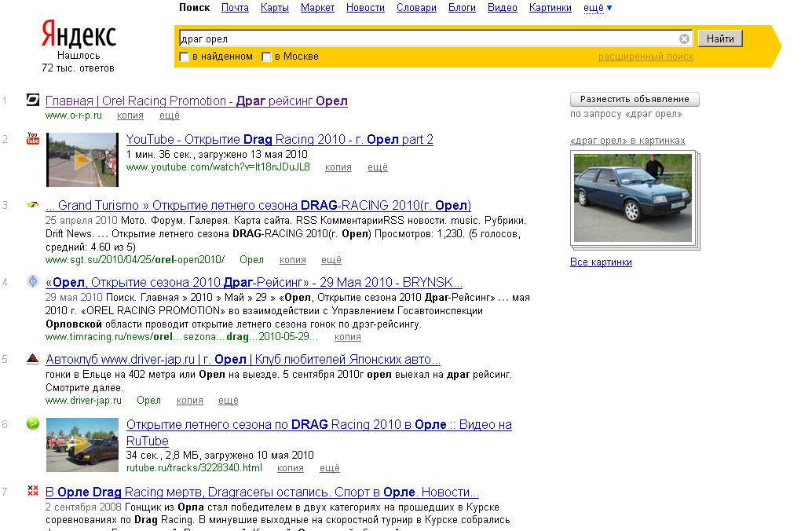Open '«драг орел» в картинках' link
812x531 pixels.
(627, 141)
